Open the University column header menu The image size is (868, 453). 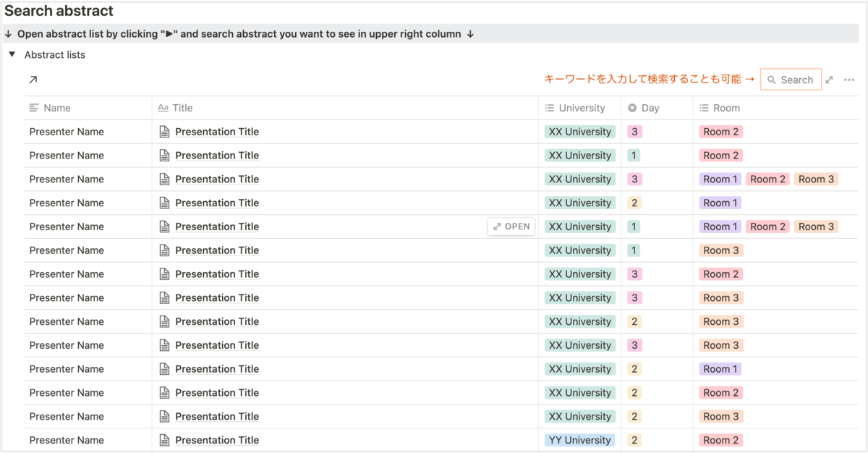click(581, 108)
